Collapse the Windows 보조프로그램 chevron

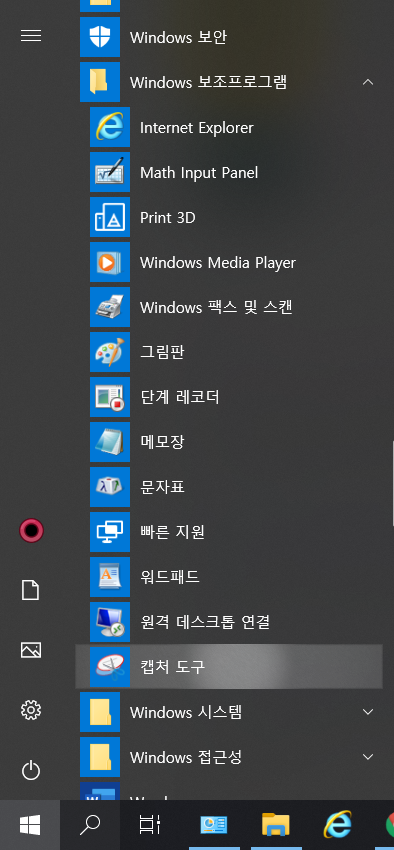pos(368,82)
